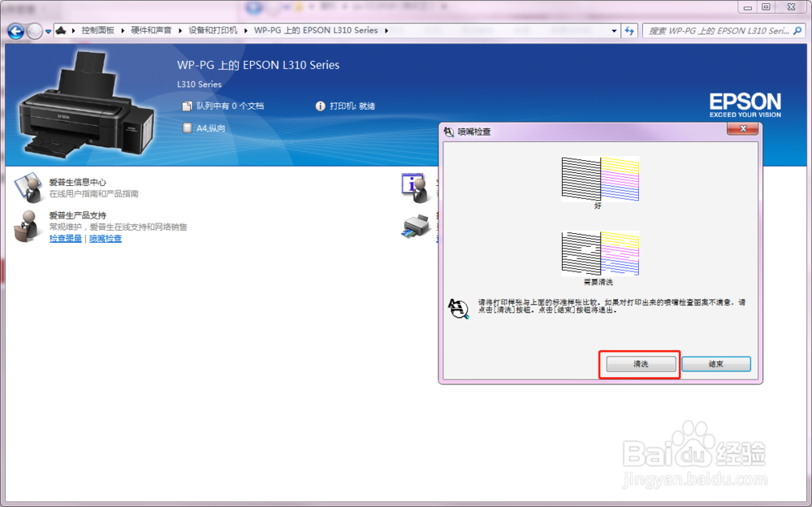Click the printer icon at the start of the address bar
This screenshot has height=507, width=812.
click(x=61, y=31)
